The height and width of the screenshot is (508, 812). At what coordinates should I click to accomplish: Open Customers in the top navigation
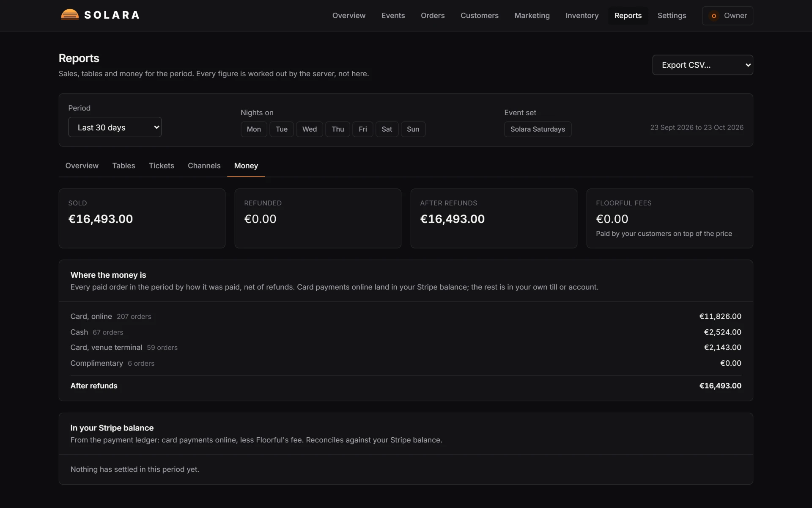(480, 16)
